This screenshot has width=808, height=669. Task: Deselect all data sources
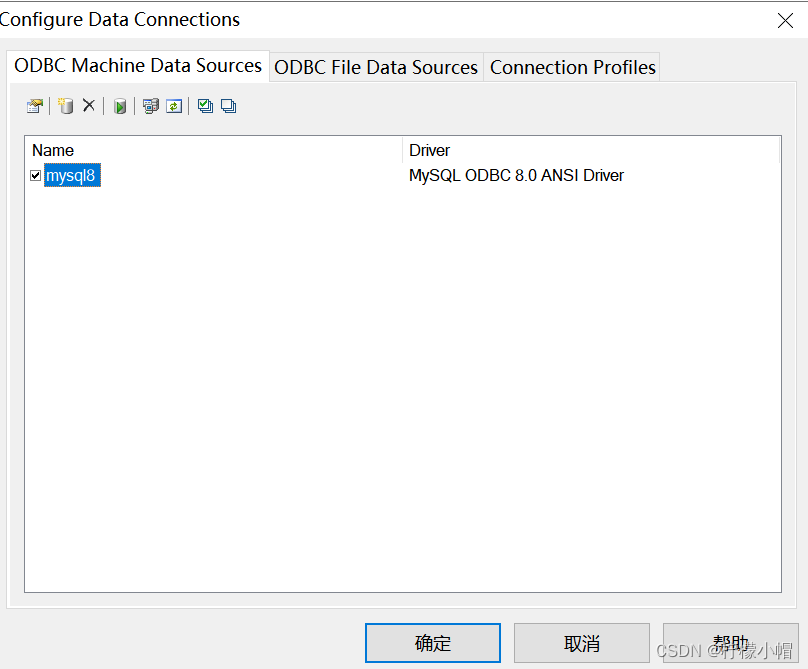coord(228,106)
